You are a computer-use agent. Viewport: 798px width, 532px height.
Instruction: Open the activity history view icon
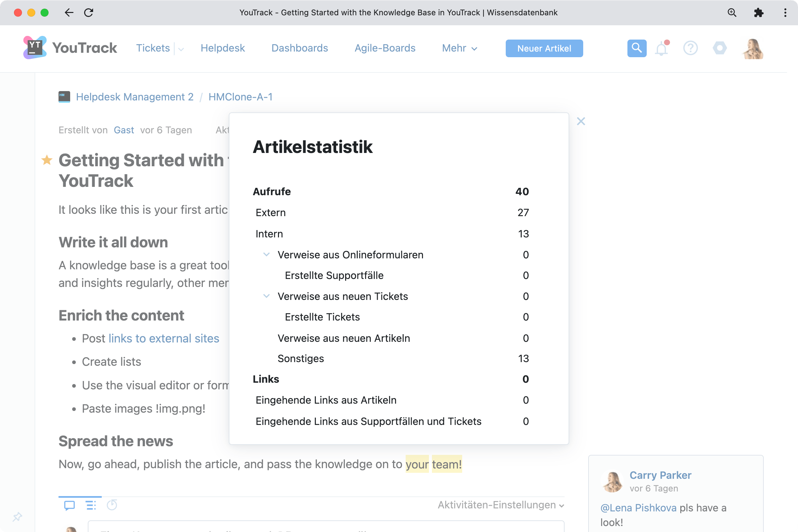90,505
